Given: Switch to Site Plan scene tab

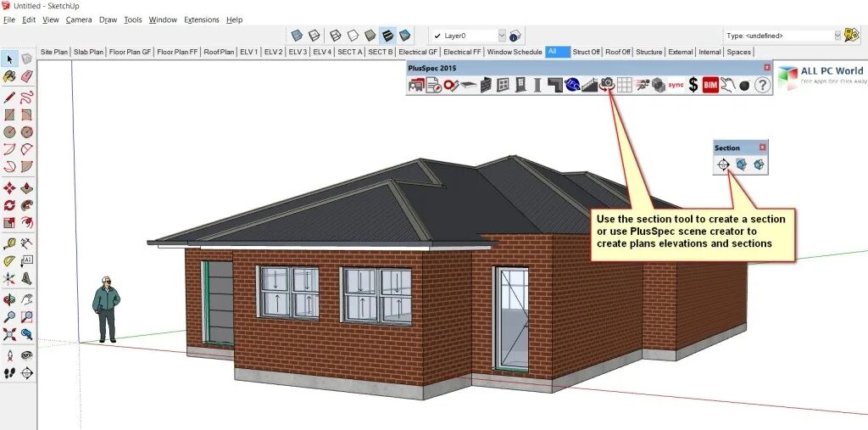Looking at the screenshot, I should coord(54,52).
